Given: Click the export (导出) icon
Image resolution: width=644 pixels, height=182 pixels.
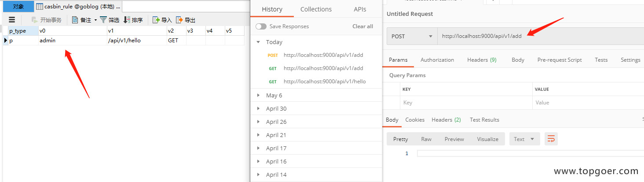Looking at the screenshot, I should [179, 20].
